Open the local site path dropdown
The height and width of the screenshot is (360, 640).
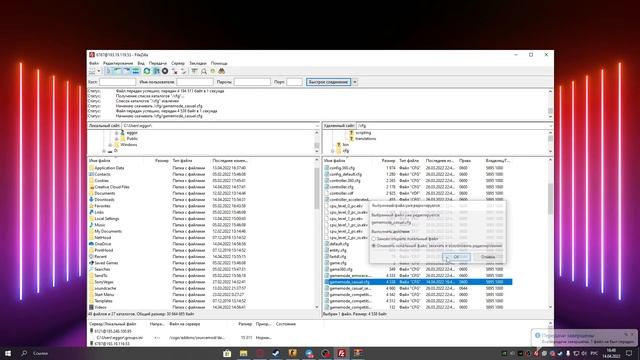pyautogui.click(x=317, y=126)
